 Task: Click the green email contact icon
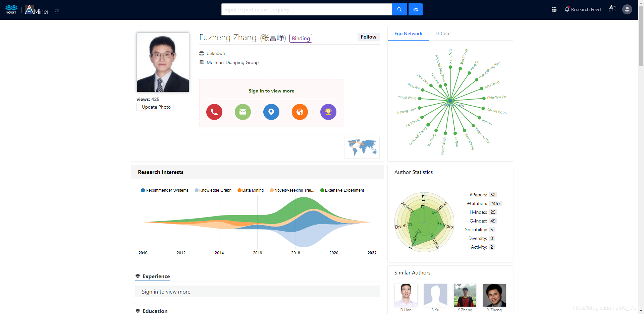[x=243, y=112]
